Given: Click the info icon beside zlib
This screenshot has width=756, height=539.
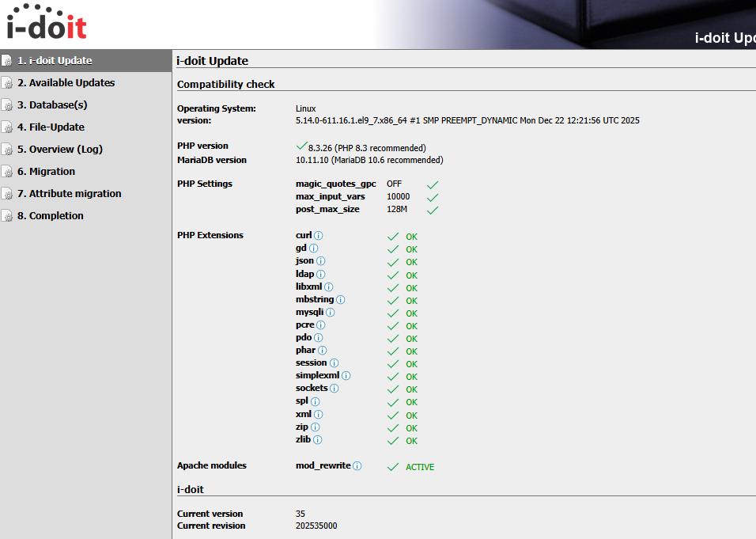Looking at the screenshot, I should click(318, 439).
